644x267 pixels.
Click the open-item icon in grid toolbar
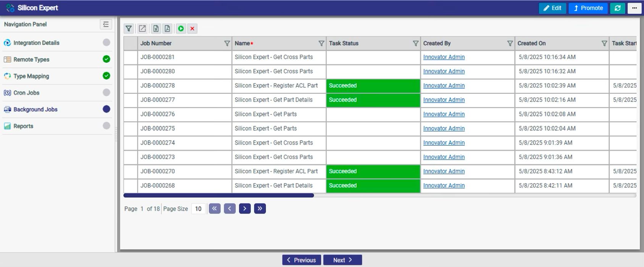[x=142, y=29]
